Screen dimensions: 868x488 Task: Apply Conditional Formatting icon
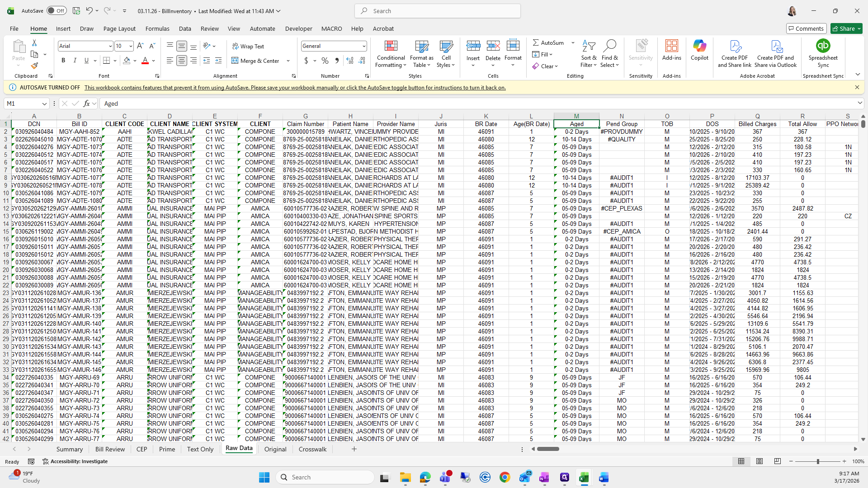coord(391,54)
